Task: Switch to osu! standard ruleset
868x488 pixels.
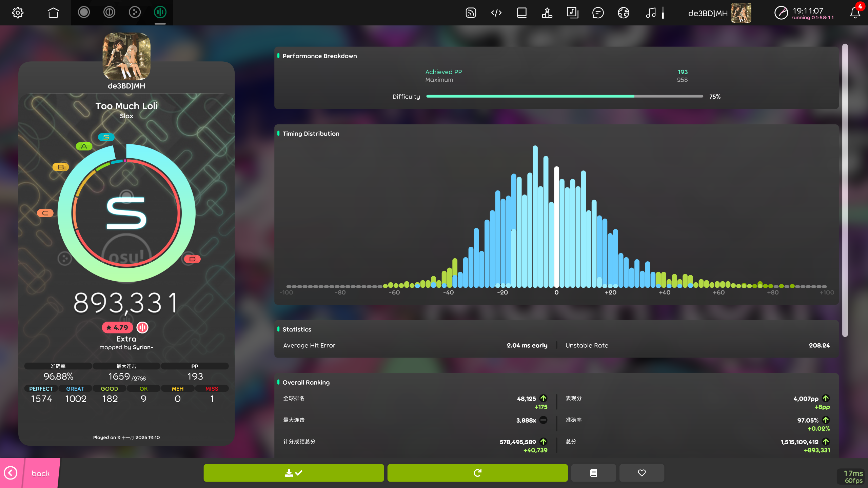Action: point(84,13)
